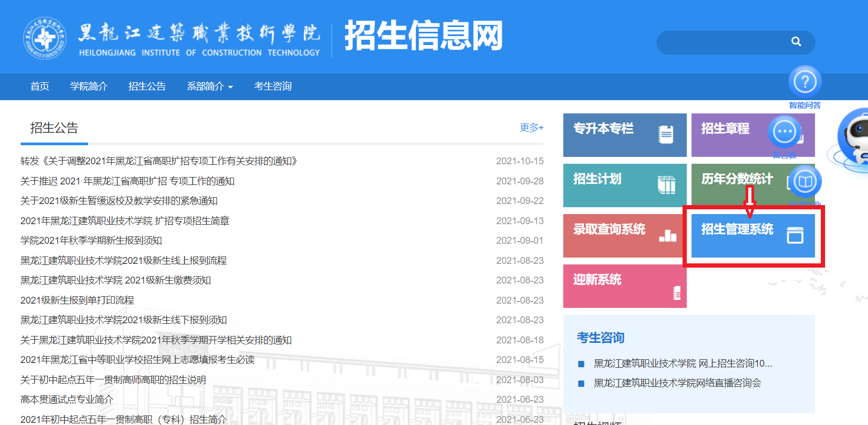Click the 留言板 chat bubble icon

(784, 131)
